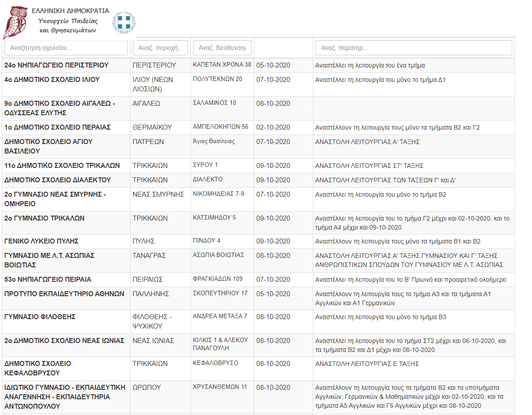The height and width of the screenshot is (415, 532).
Task: Click remark ΤΑΞΕΩΝ Γ' και Δ'
Action: click(385, 180)
